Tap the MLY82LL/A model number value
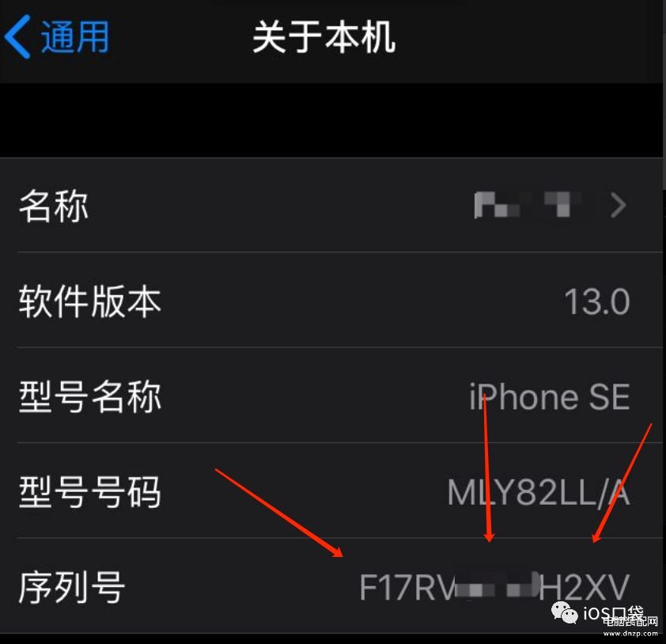 point(538,492)
